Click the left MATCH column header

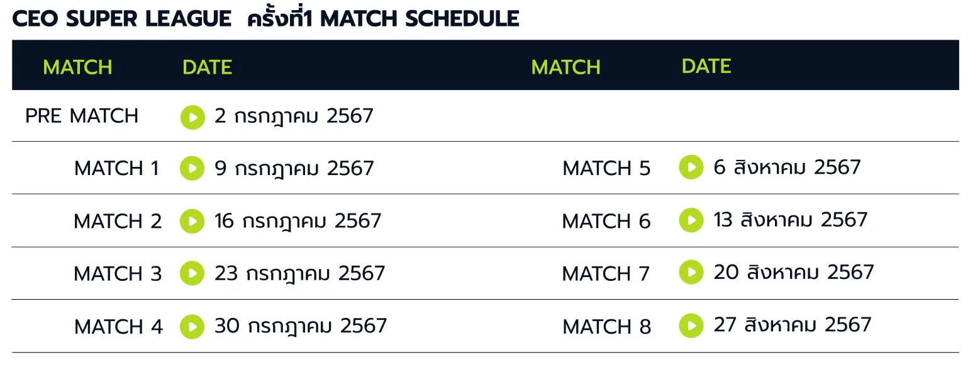click(x=77, y=67)
